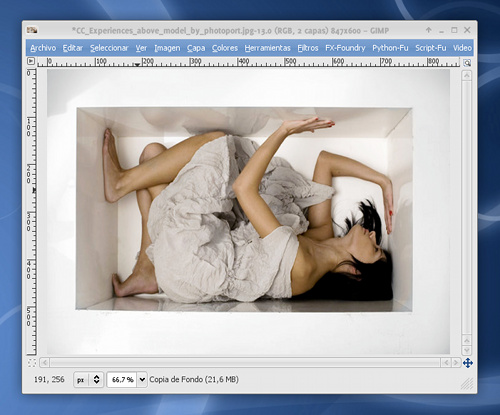
Task: Click horizontal scrollbar left arrow
Action: [45, 362]
